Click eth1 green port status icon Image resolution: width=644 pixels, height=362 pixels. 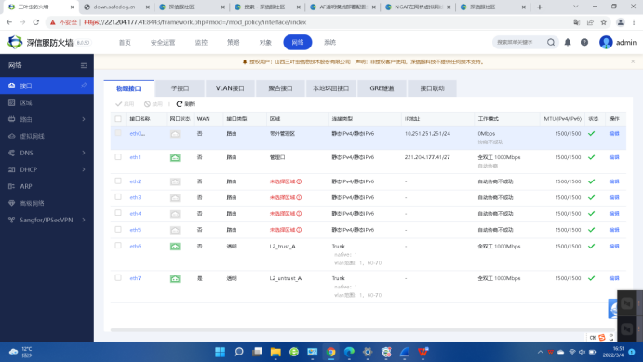(175, 158)
